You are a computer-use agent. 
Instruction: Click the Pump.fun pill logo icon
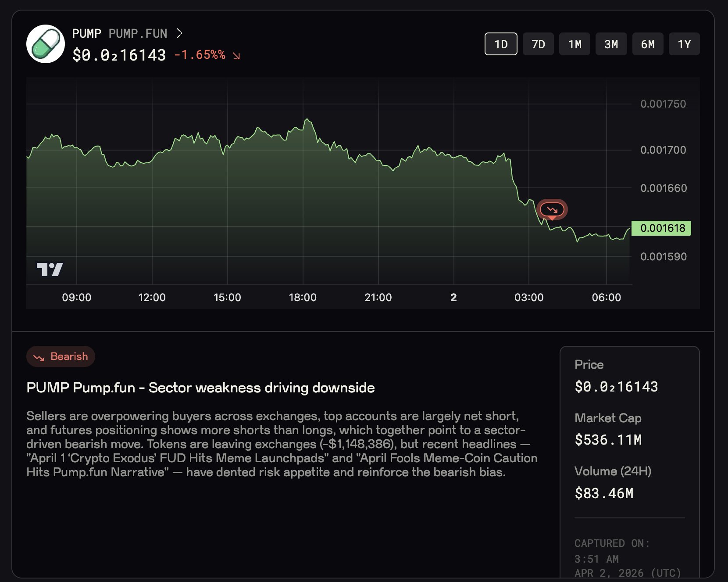(46, 44)
